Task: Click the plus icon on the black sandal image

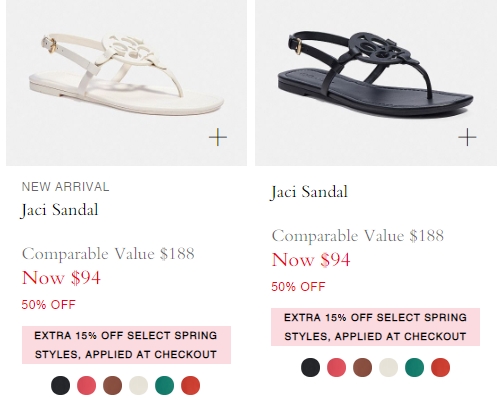Action: [467, 137]
